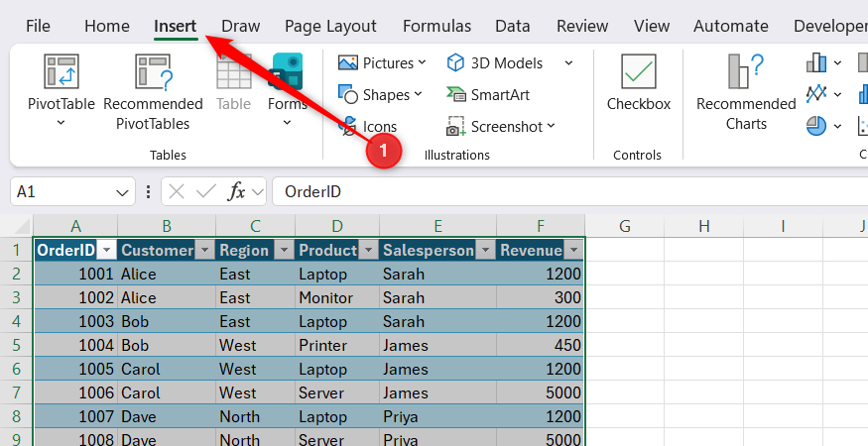This screenshot has height=446, width=868.
Task: Insert 3D Models
Action: coord(495,63)
